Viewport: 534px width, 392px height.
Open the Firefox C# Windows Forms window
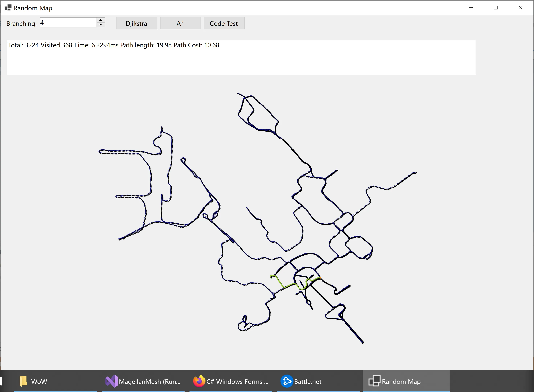pyautogui.click(x=231, y=381)
